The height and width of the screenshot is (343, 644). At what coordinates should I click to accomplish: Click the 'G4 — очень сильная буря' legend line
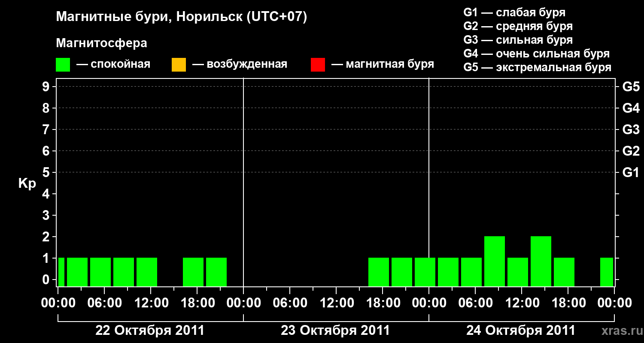click(x=537, y=54)
